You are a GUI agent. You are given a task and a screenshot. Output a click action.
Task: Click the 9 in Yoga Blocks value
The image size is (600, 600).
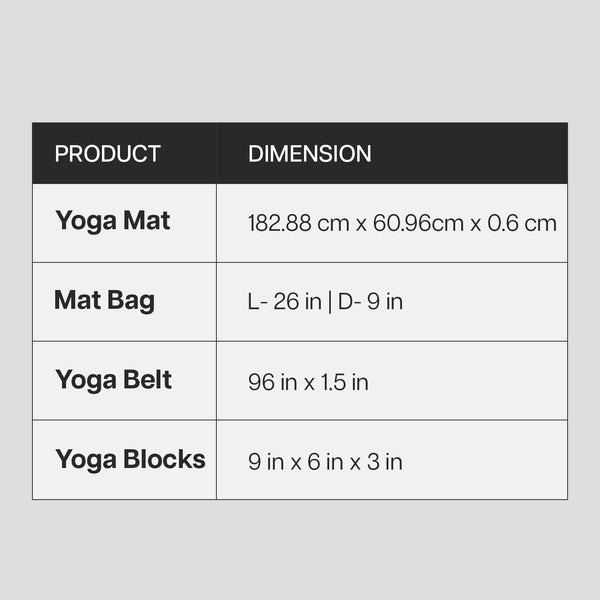265,462
